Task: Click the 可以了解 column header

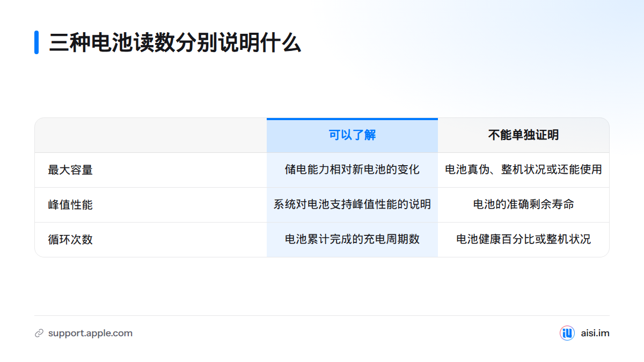Action: point(352,135)
